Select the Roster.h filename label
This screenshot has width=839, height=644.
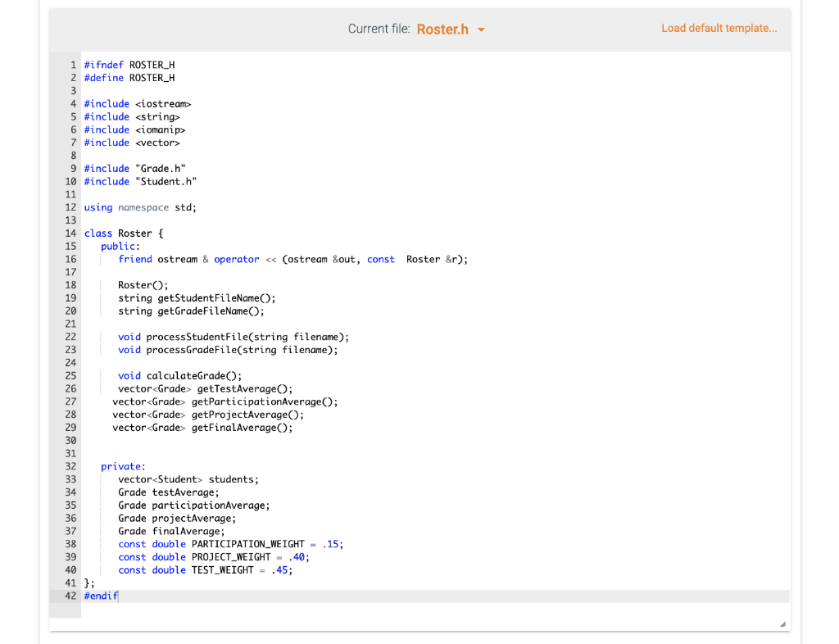(x=441, y=29)
